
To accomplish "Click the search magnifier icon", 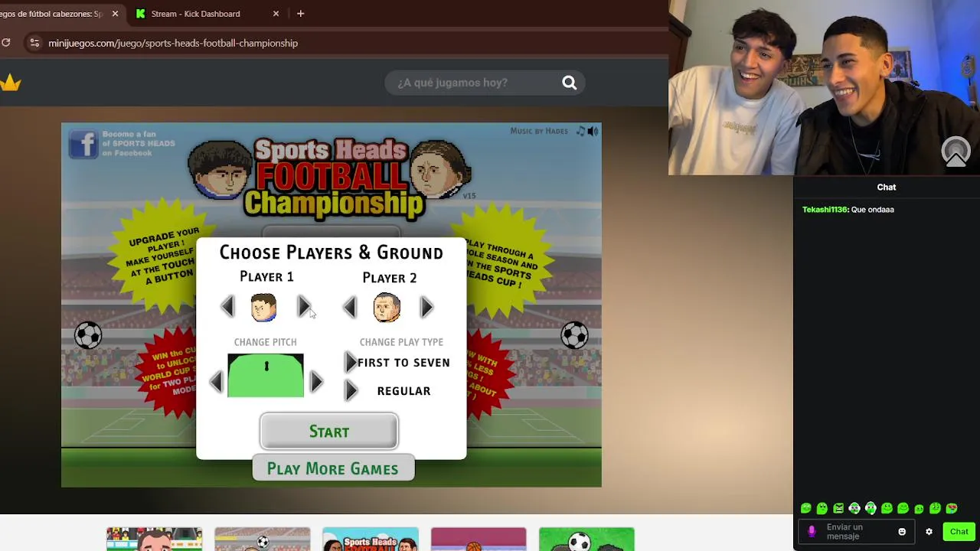I will point(569,83).
